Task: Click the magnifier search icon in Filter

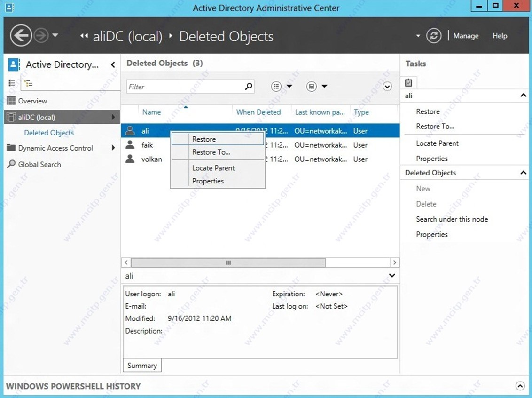Action: click(249, 86)
